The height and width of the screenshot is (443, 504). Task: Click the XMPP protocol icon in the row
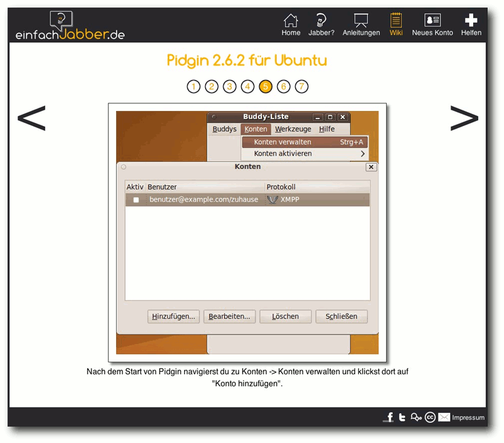point(273,200)
